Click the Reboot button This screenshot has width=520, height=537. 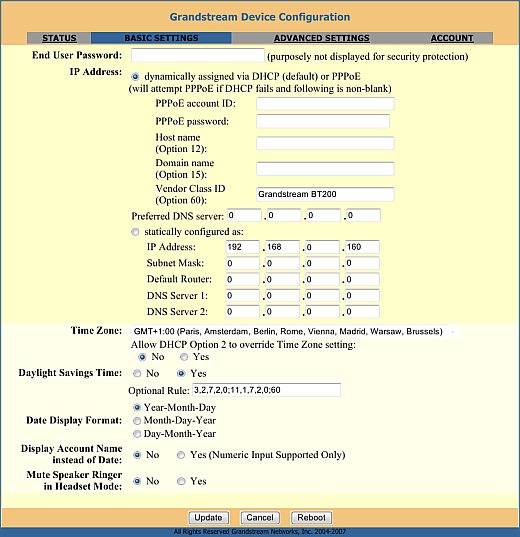coord(311,517)
